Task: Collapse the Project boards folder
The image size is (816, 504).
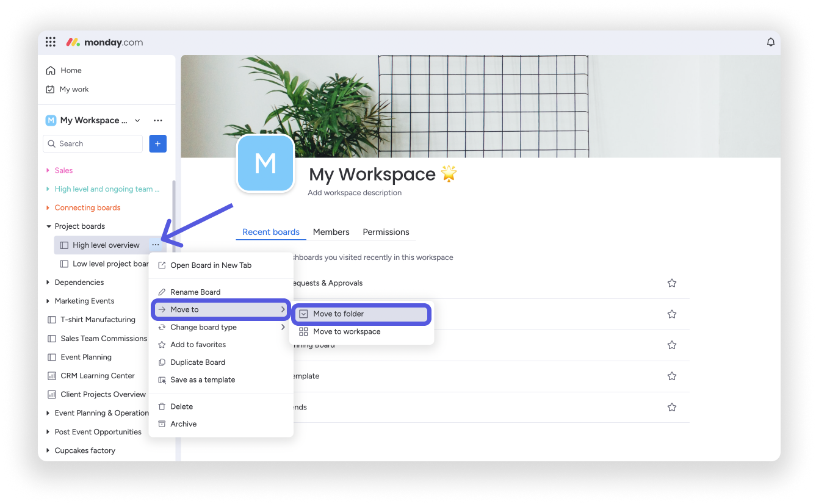Action: coord(49,226)
